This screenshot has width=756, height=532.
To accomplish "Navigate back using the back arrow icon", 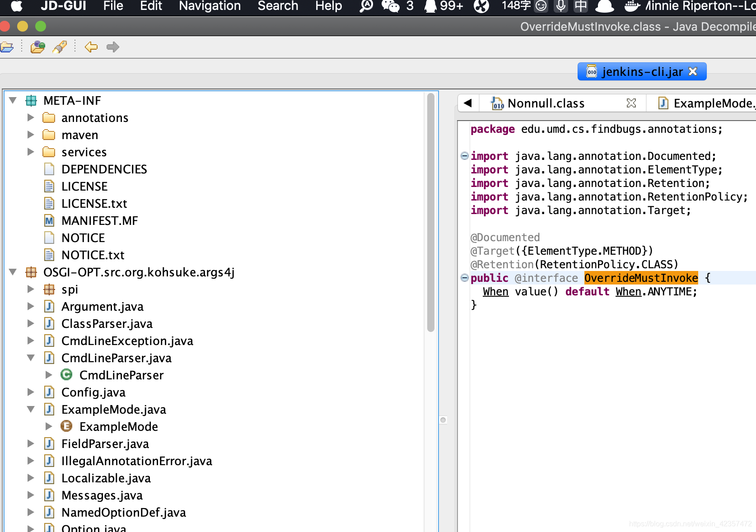I will click(90, 47).
